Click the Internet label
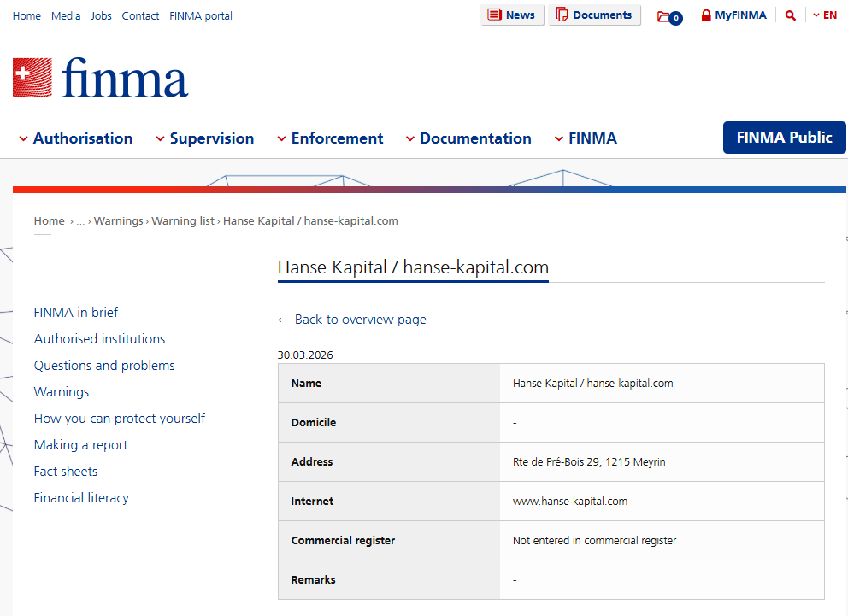Screen dimensions: 848x616 click(312, 502)
